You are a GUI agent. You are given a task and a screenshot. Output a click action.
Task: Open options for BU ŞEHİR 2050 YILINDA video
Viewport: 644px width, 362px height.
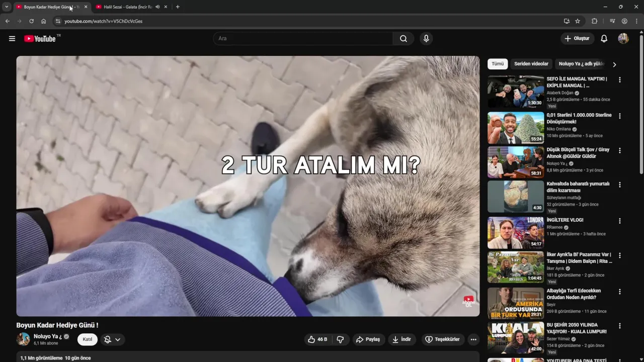pyautogui.click(x=620, y=326)
